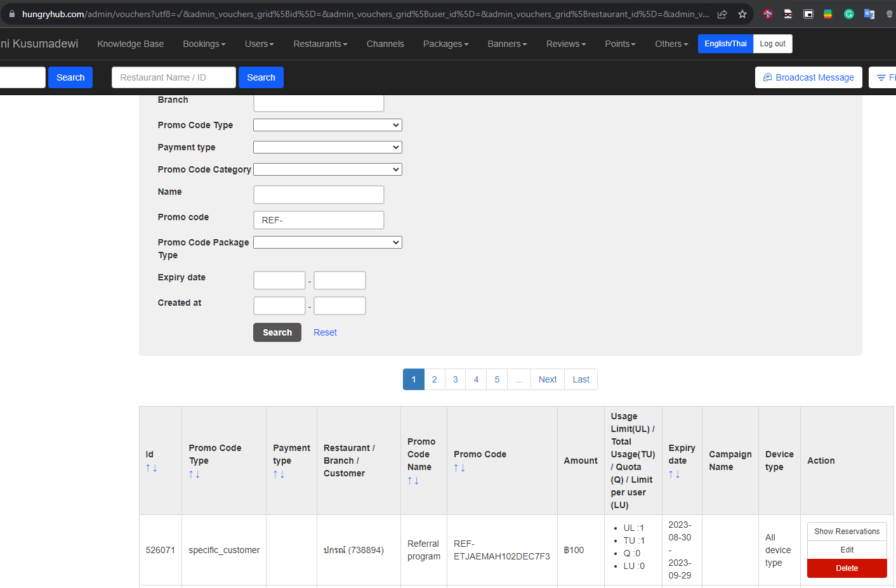Screen dimensions: 896x588
Task: Open the Packages menu in navbar
Action: pos(445,44)
